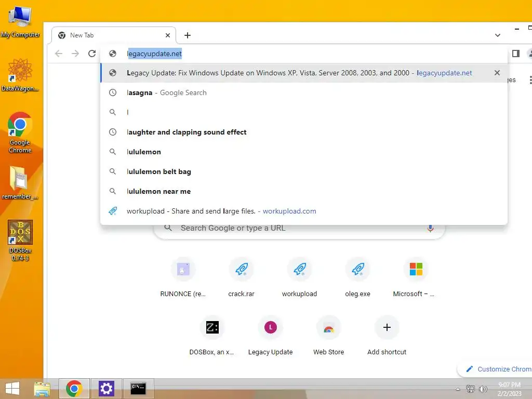This screenshot has height=399, width=532.
Task: Click the globe icon in address bar
Action: [113, 54]
